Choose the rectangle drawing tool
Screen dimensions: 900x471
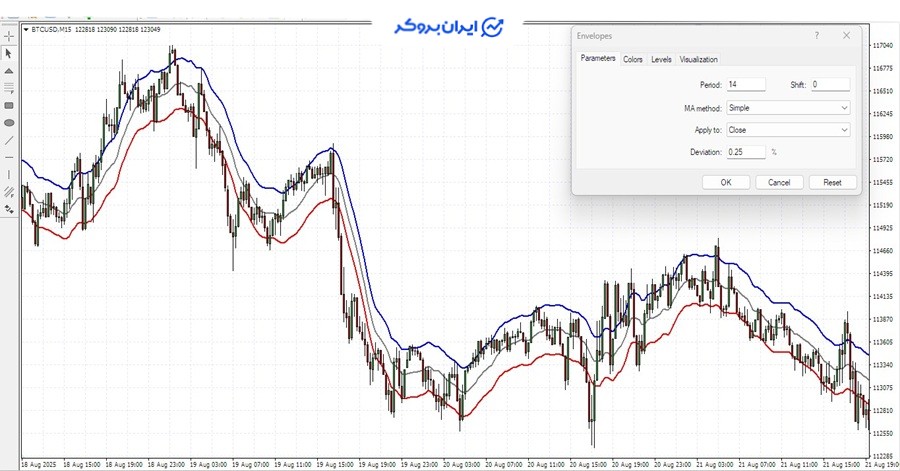coord(9,105)
